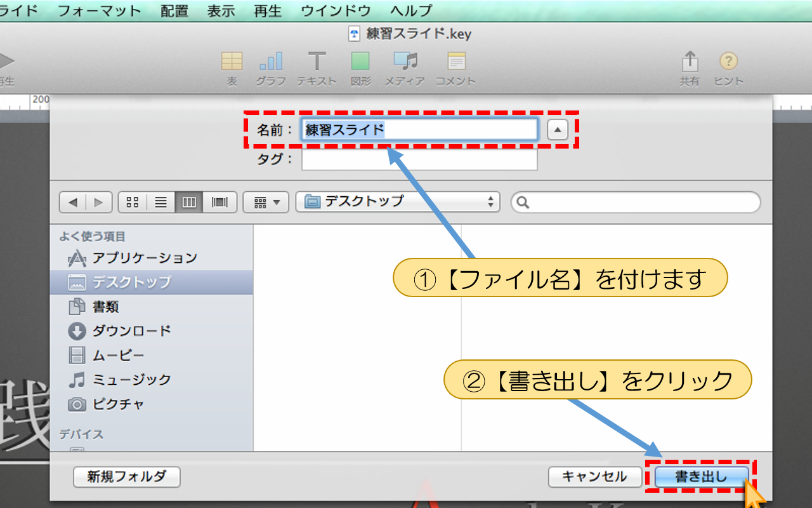Click the Text (テキスト) toolbar icon

click(317, 62)
